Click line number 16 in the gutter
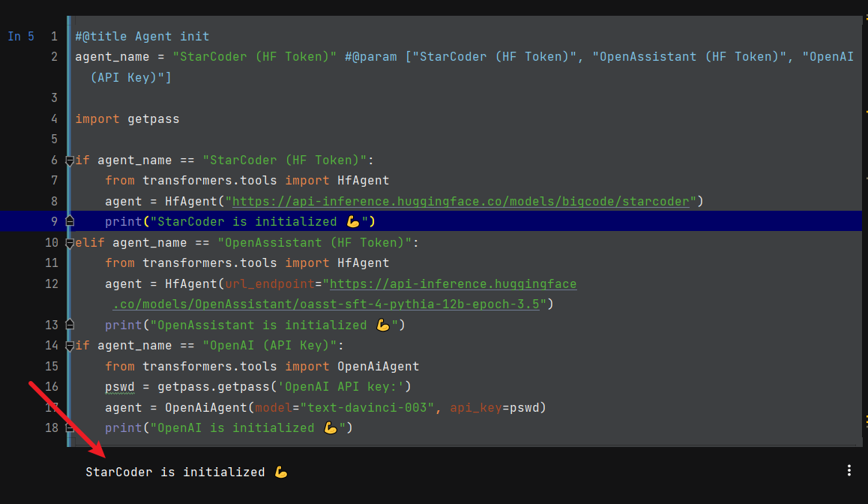The width and height of the screenshot is (868, 504). [x=52, y=386]
